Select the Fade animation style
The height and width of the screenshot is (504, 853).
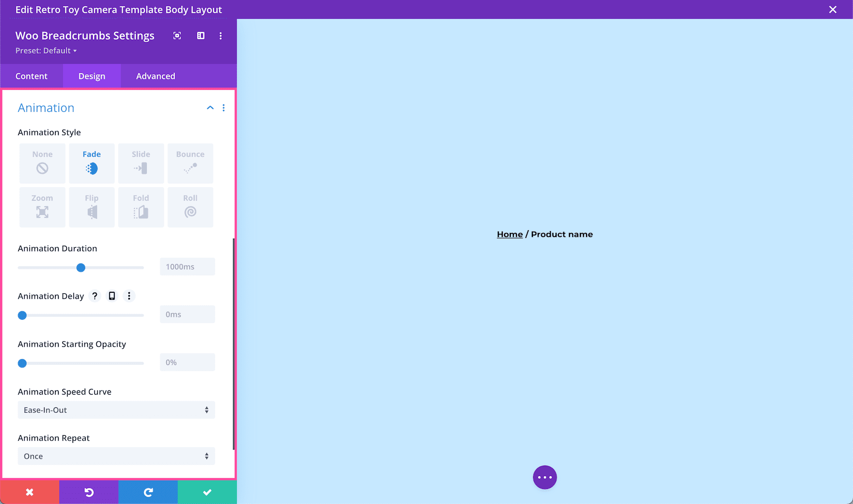pos(91,163)
